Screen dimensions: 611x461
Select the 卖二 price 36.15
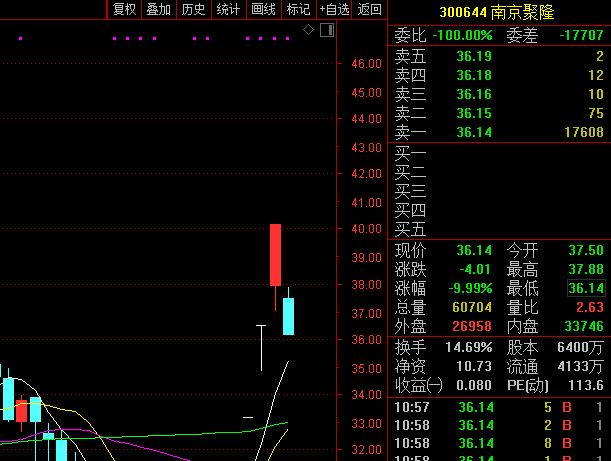474,113
